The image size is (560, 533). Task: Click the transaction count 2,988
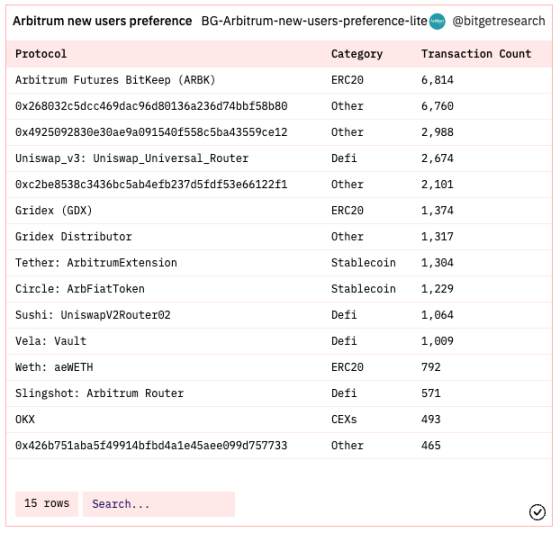437,132
